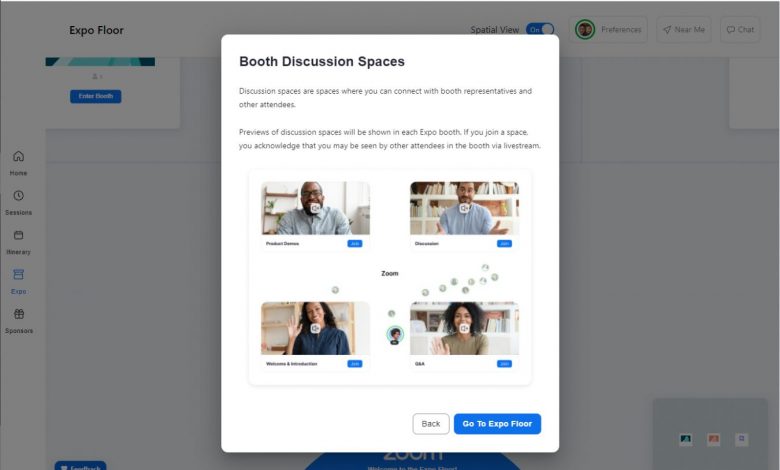This screenshot has height=470, width=780.
Task: Click Join on the Q&A card
Action: [504, 364]
